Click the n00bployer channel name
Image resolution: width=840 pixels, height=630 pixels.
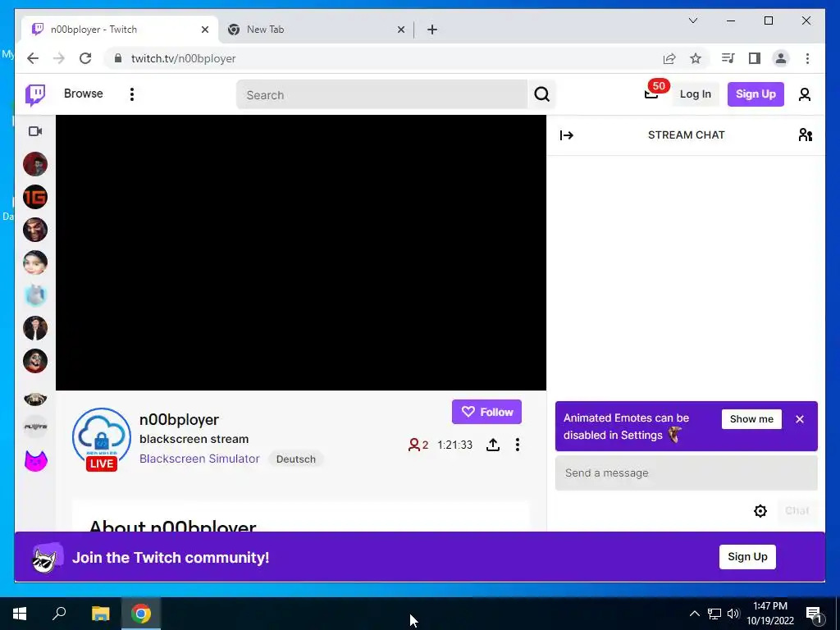point(179,419)
